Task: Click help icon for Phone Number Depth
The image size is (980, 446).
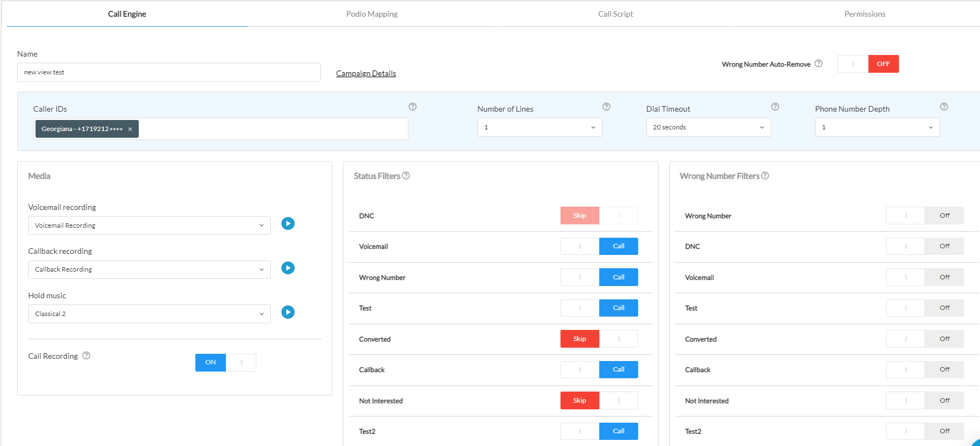Action: 943,107
